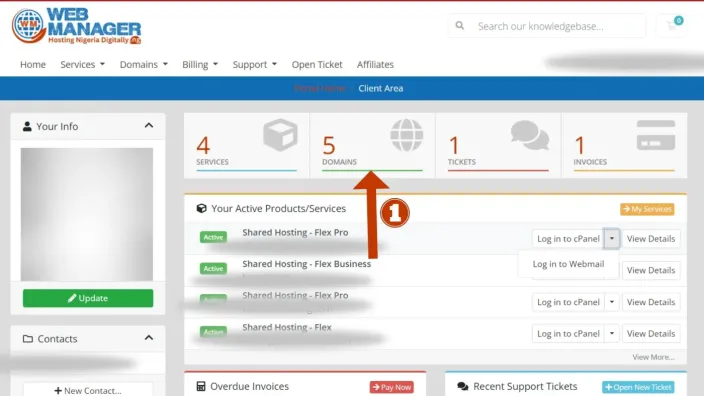Screen dimensions: 704x396
Task: Click the Domains globe icon
Action: 406,135
